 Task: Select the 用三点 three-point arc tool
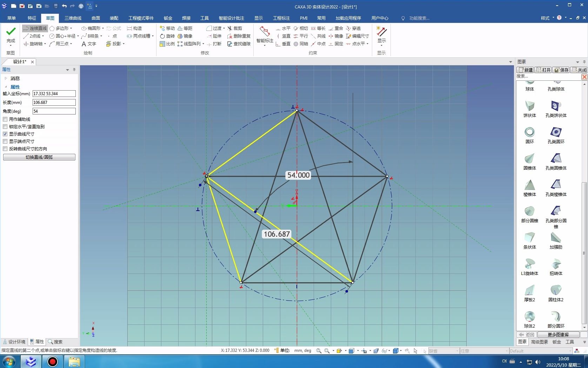(60, 44)
